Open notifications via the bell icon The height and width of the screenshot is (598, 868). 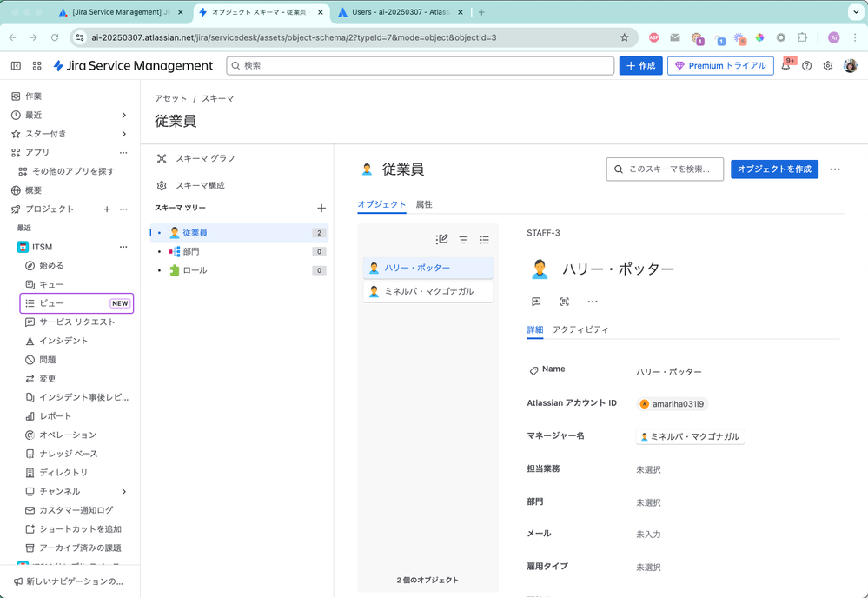point(785,65)
